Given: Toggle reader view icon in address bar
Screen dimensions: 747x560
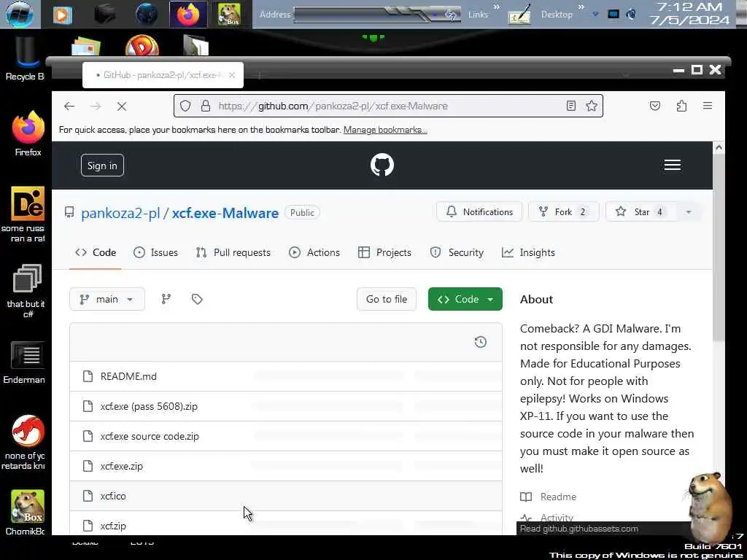Looking at the screenshot, I should (571, 106).
